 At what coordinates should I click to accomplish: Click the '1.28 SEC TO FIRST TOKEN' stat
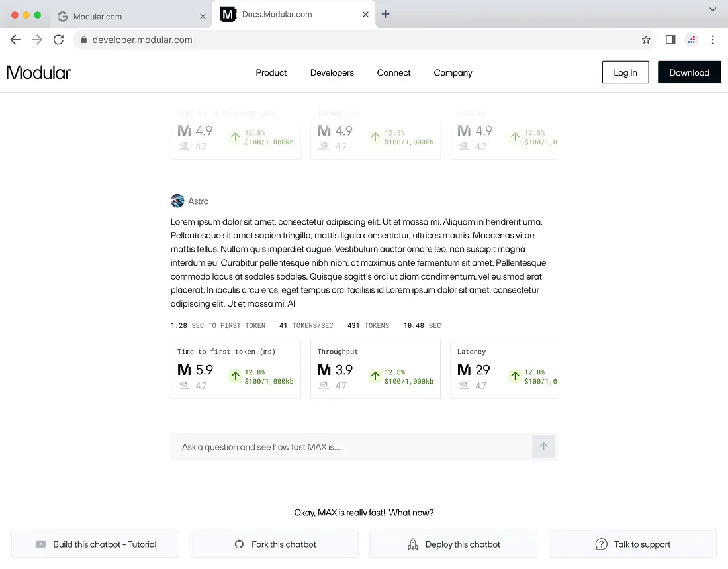point(218,325)
